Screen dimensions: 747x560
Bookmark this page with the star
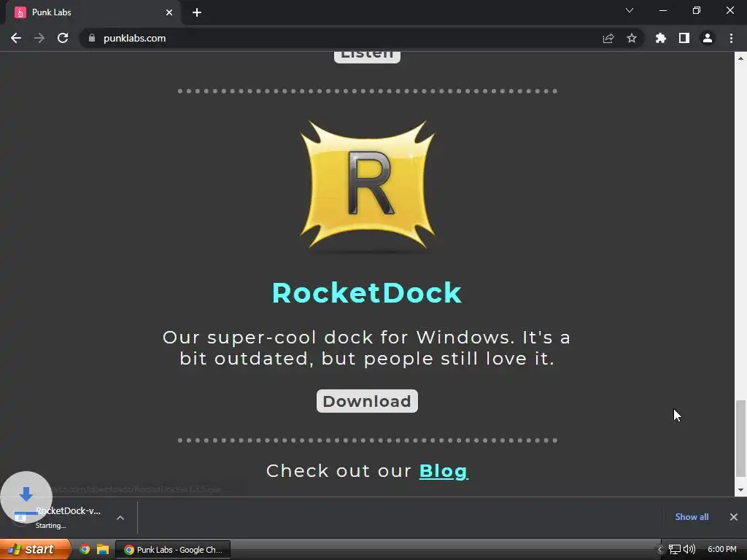tap(632, 38)
